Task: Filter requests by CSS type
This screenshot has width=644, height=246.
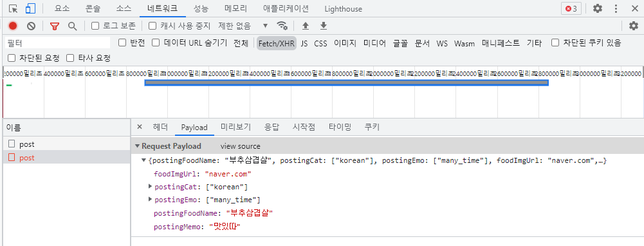Action: pyautogui.click(x=321, y=43)
